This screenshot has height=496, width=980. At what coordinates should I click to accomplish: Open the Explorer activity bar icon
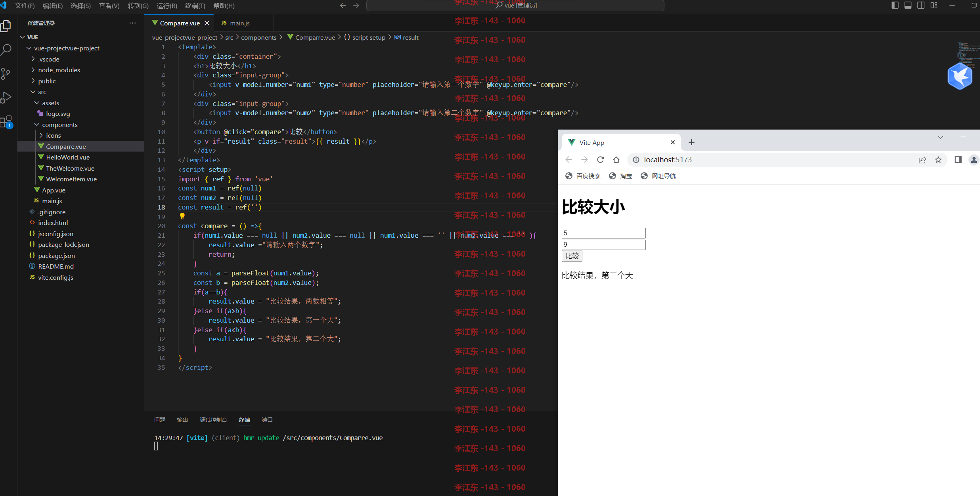click(x=6, y=26)
